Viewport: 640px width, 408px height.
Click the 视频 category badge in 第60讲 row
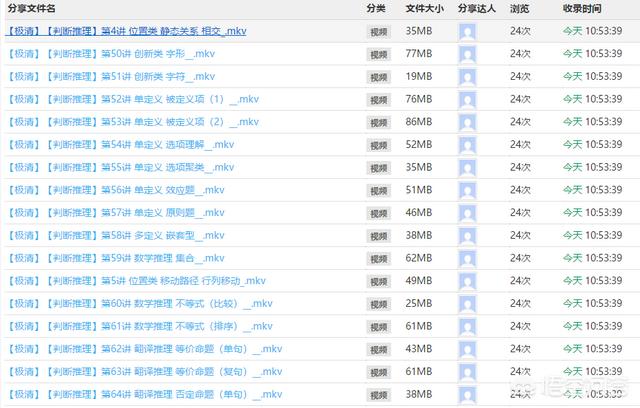(378, 304)
